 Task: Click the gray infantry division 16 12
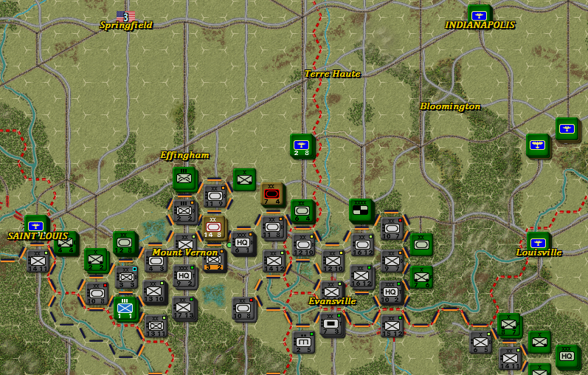(x=361, y=276)
